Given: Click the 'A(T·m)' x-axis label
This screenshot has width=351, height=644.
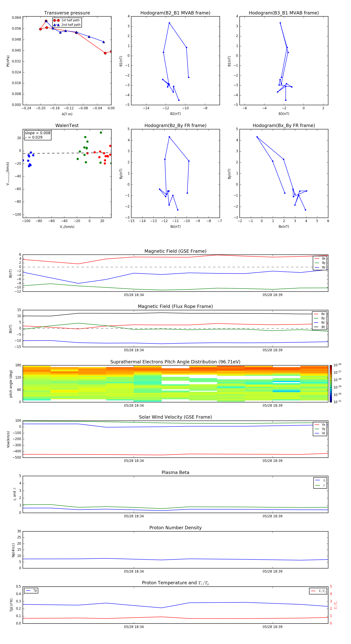Looking at the screenshot, I should (67, 114).
